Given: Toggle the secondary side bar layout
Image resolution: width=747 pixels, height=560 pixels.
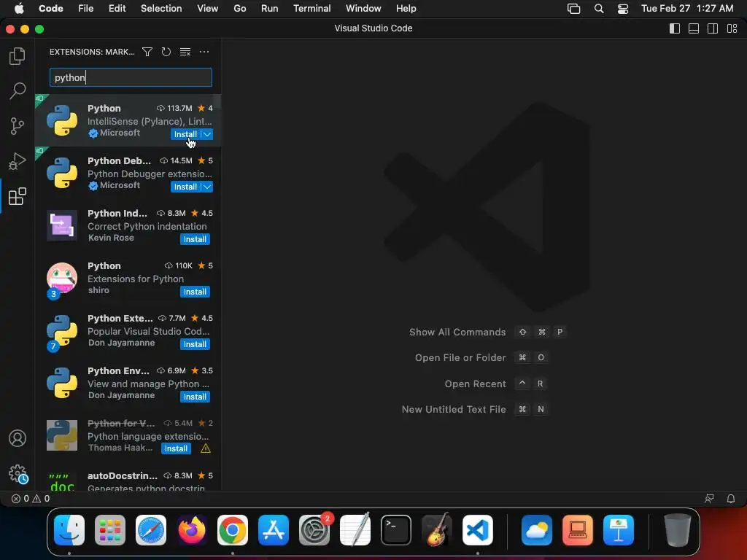Looking at the screenshot, I should [713, 28].
